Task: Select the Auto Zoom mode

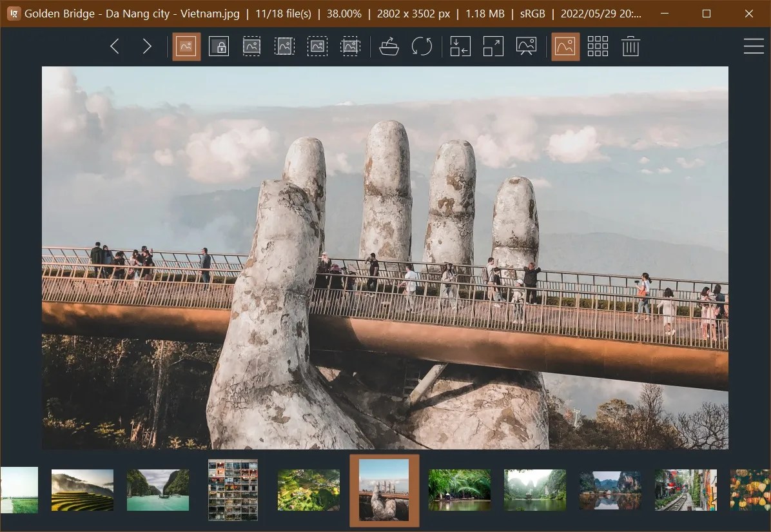Action: 186,46
